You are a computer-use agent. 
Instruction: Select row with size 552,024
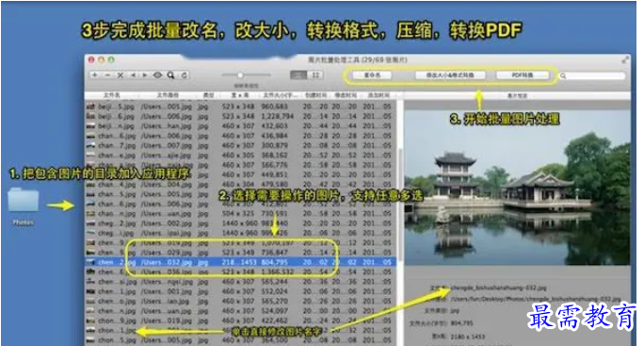(x=240, y=291)
